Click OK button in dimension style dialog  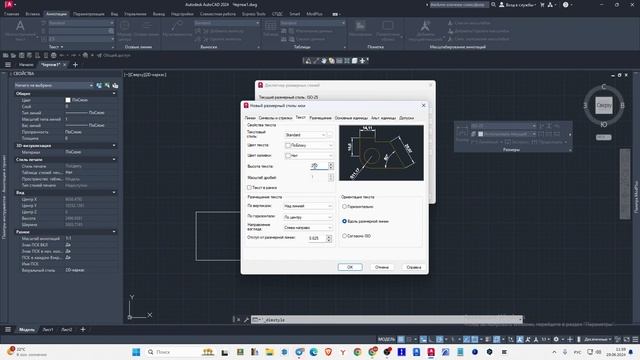(x=350, y=267)
